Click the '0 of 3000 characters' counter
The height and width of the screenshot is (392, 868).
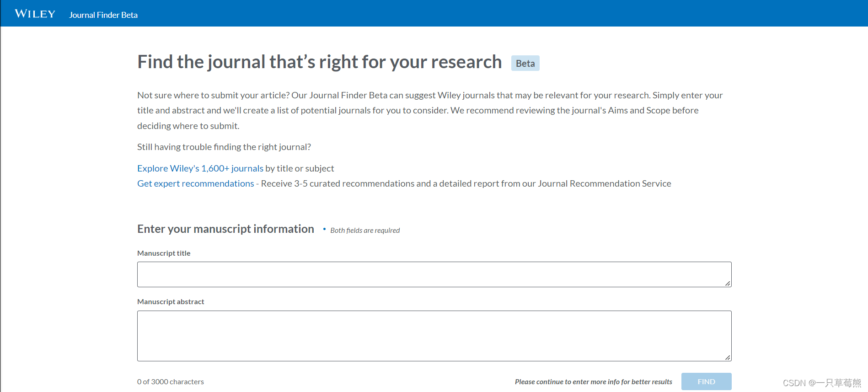(x=171, y=381)
